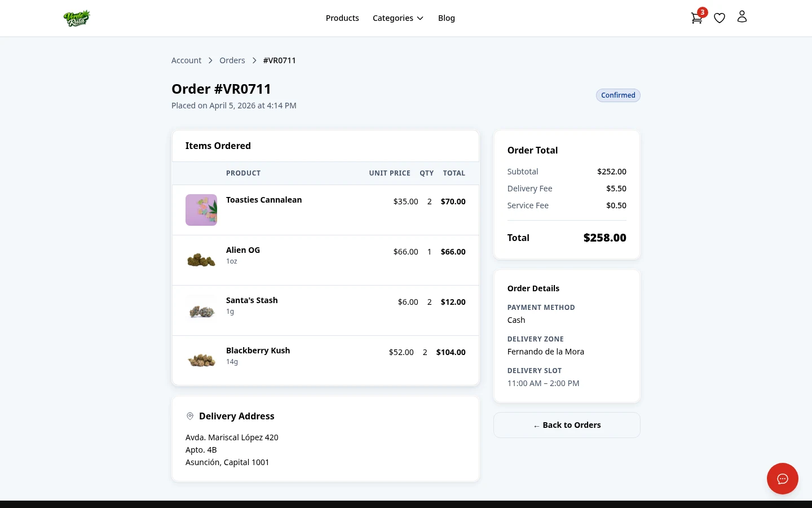The image size is (812, 508).
Task: Select the Confirmed status badge
Action: click(618, 95)
